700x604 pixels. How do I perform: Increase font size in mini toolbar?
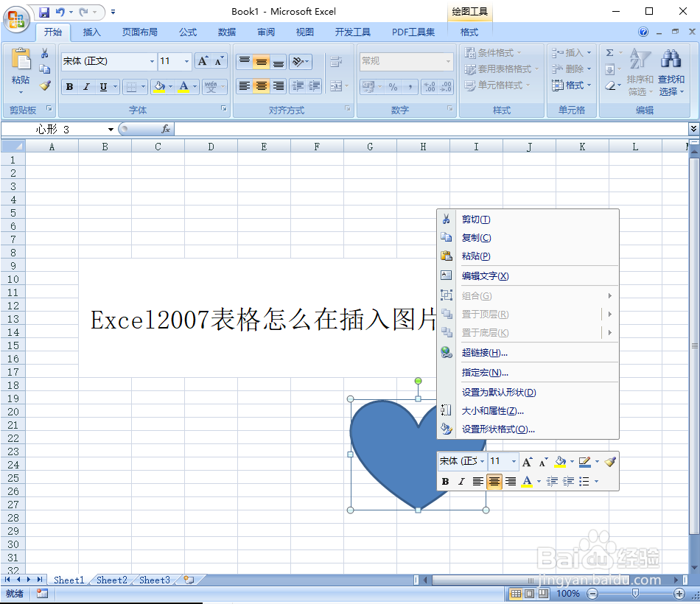click(x=528, y=462)
